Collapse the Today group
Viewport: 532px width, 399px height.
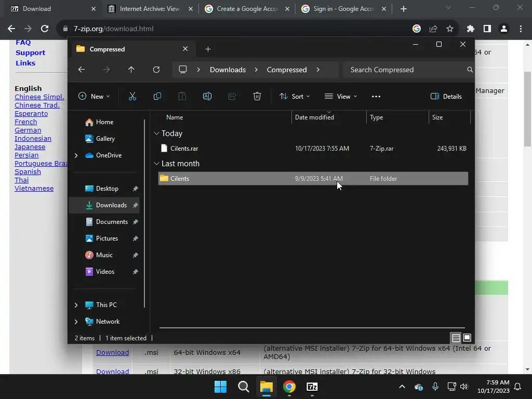pos(156,134)
